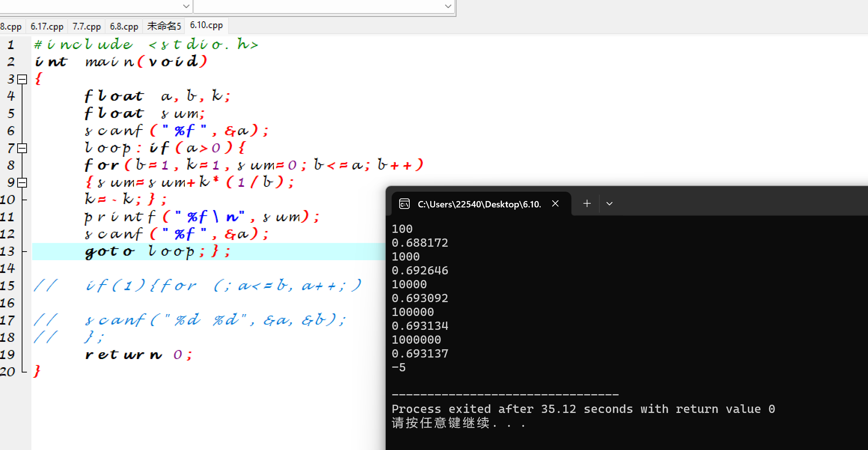
Task: Collapse the code fold at line 9
Action: click(22, 183)
